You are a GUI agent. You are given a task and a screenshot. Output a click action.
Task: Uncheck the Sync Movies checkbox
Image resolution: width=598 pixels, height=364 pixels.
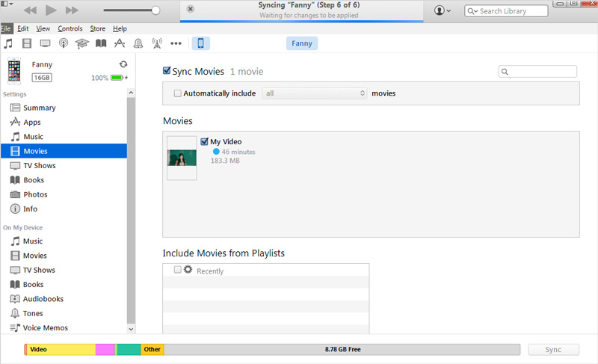[x=167, y=71]
